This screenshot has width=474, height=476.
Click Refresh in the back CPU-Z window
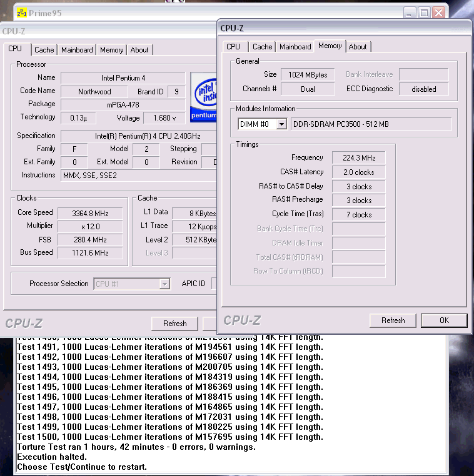coord(174,324)
